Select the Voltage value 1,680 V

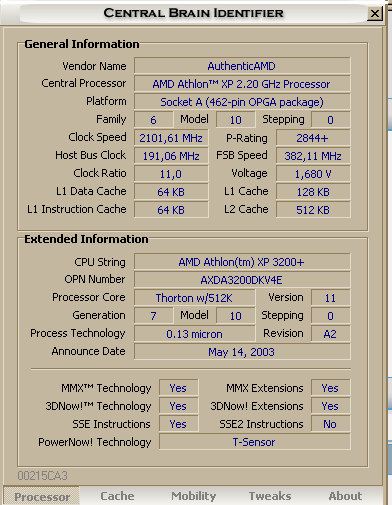313,174
